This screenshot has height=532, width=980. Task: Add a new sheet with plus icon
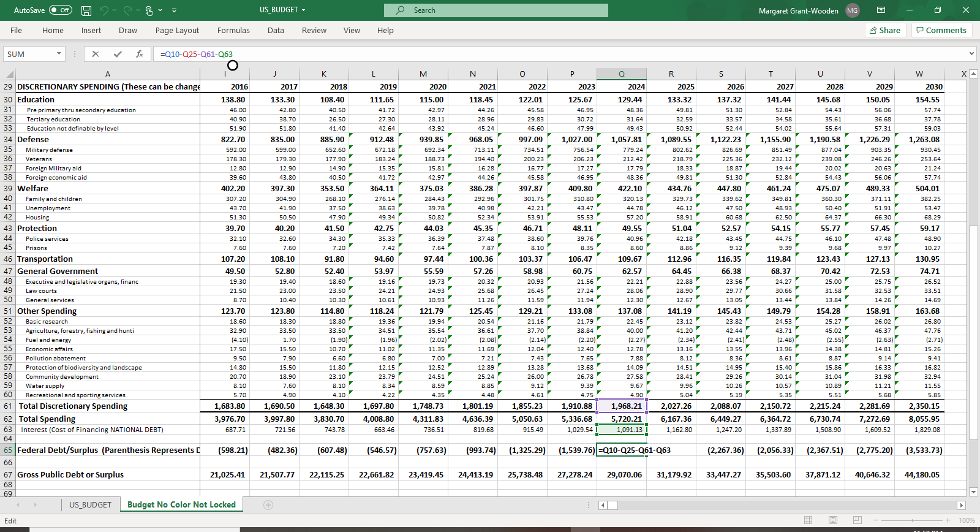coord(268,505)
